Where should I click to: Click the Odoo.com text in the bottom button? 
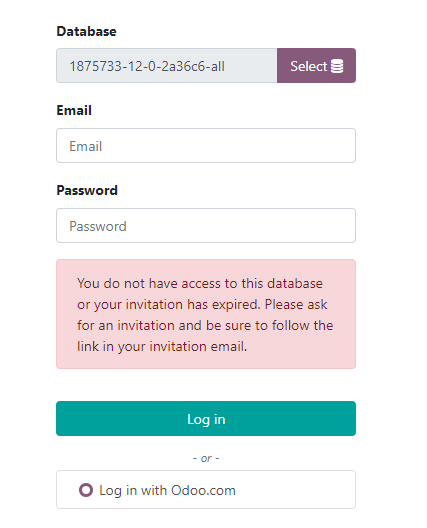point(203,490)
